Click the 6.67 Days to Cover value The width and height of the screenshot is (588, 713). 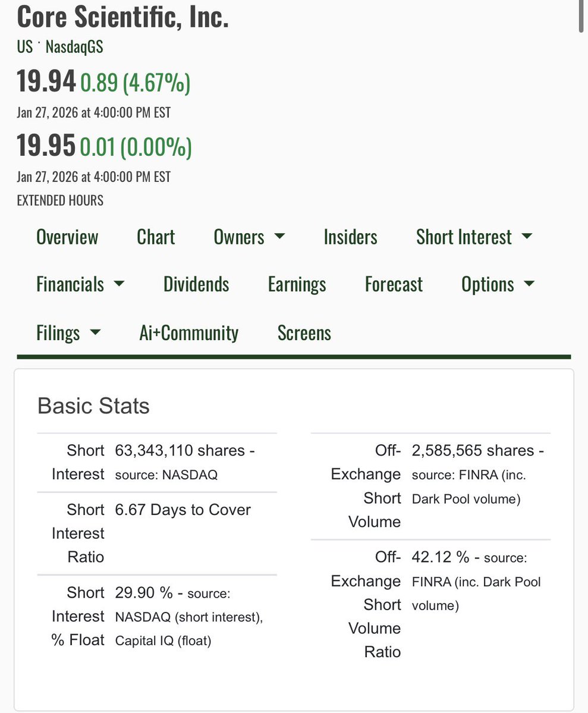click(183, 510)
